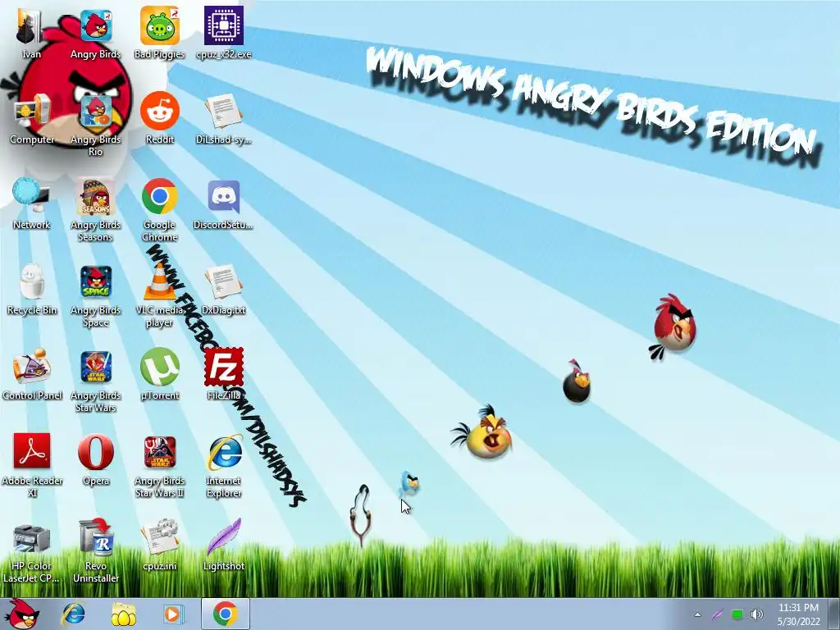Open the Google Chrome desktop shortcut

160,197
